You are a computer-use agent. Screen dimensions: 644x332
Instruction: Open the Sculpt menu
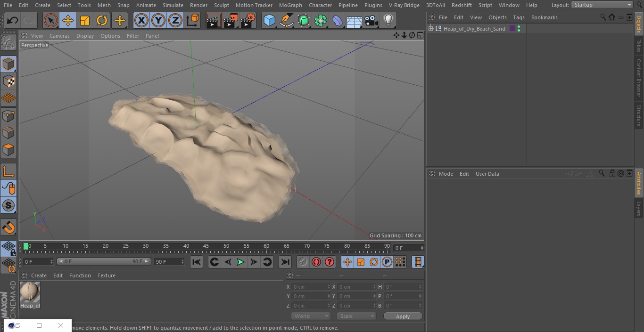221,5
